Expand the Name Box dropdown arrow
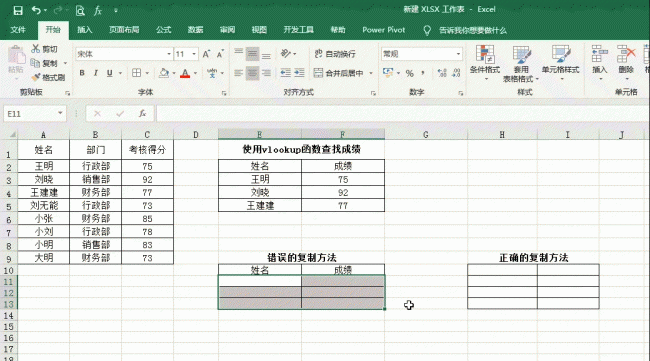Viewport: 650px width, 361px height. click(x=60, y=113)
